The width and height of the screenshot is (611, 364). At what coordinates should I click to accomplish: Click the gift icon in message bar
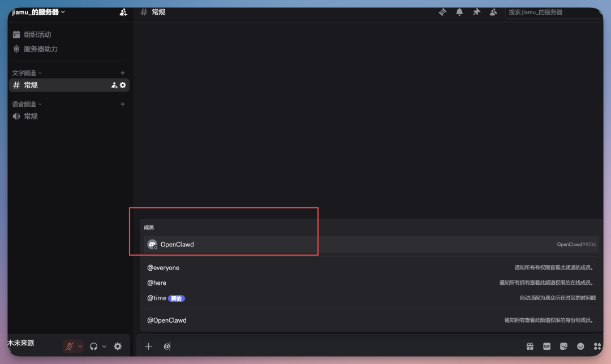(530, 346)
